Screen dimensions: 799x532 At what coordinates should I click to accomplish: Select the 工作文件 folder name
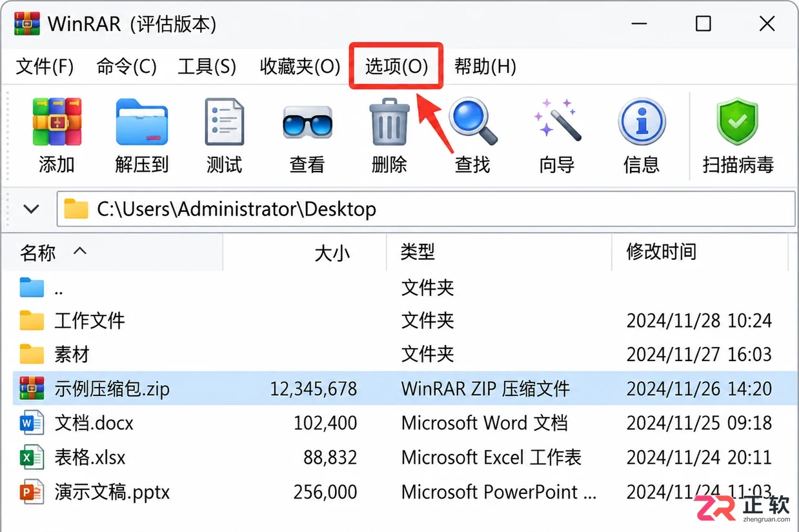[90, 320]
